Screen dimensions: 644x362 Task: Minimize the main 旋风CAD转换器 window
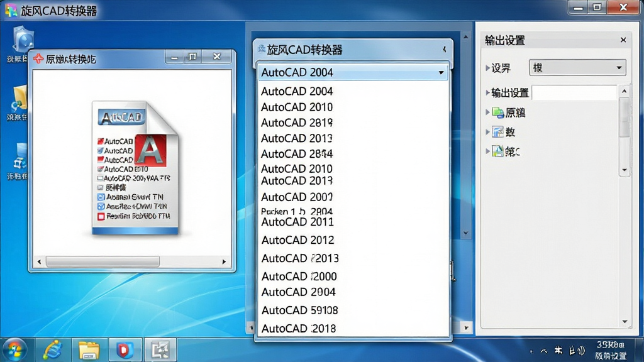pos(579,8)
